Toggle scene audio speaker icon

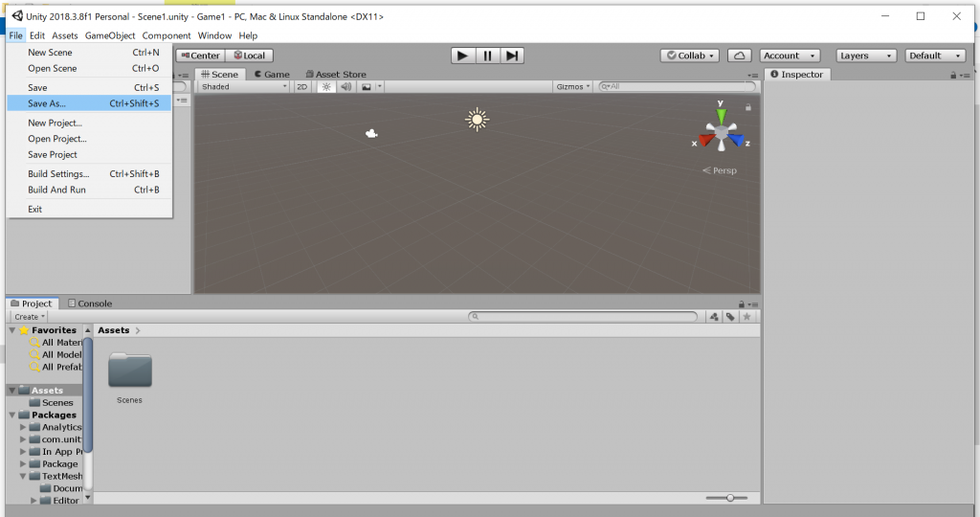[345, 87]
